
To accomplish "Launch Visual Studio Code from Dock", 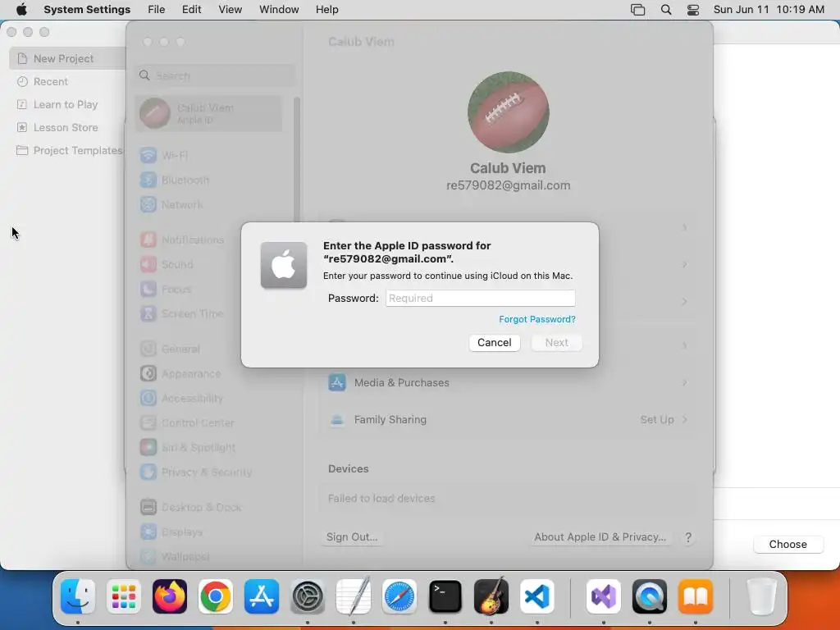I will coord(537,596).
